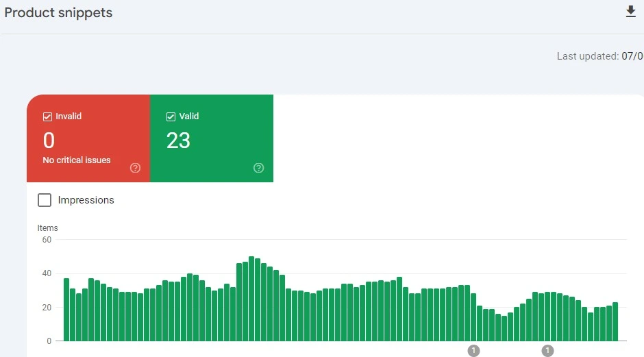Click the rightmost annotation marker below chart

(x=547, y=351)
